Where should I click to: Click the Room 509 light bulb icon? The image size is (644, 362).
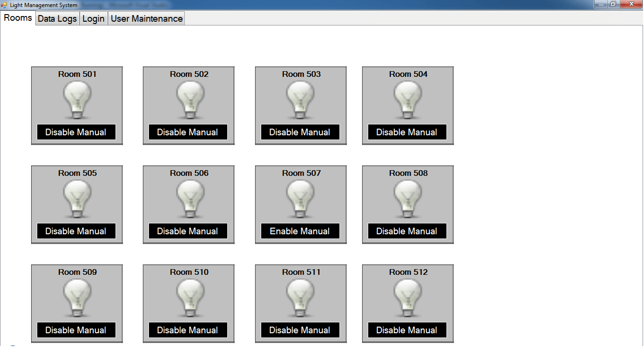(x=77, y=298)
